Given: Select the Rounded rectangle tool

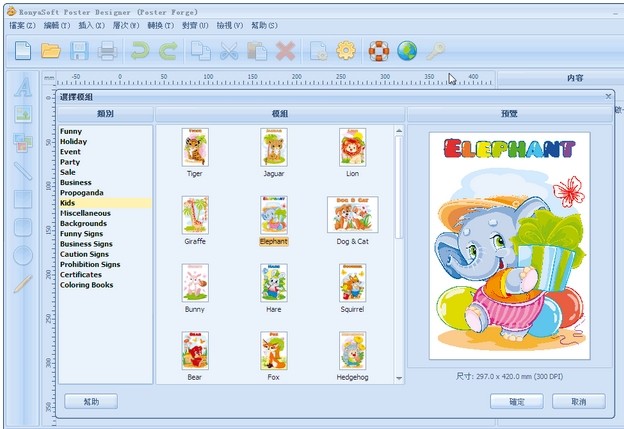Looking at the screenshot, I should pyautogui.click(x=23, y=227).
